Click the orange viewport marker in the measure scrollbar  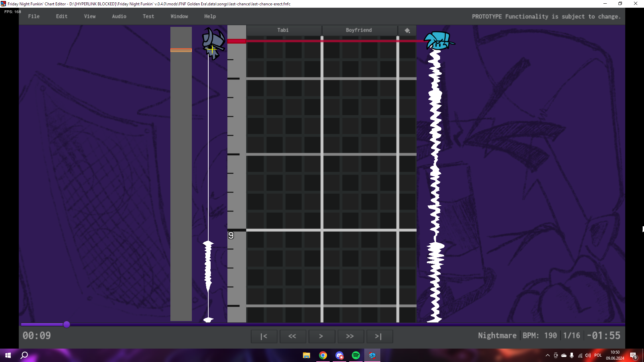(x=181, y=50)
